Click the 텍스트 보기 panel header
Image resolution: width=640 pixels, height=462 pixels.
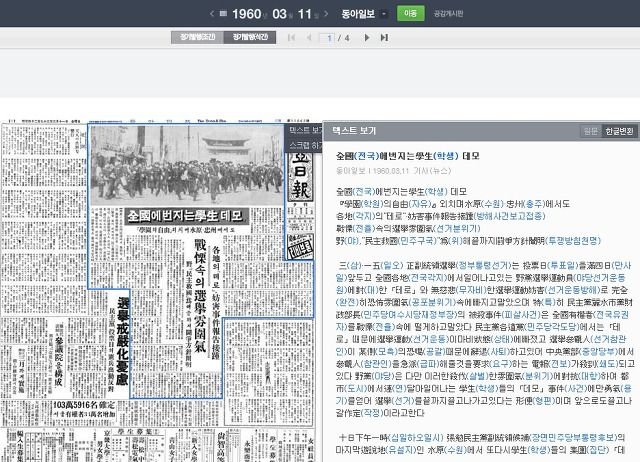(x=481, y=131)
